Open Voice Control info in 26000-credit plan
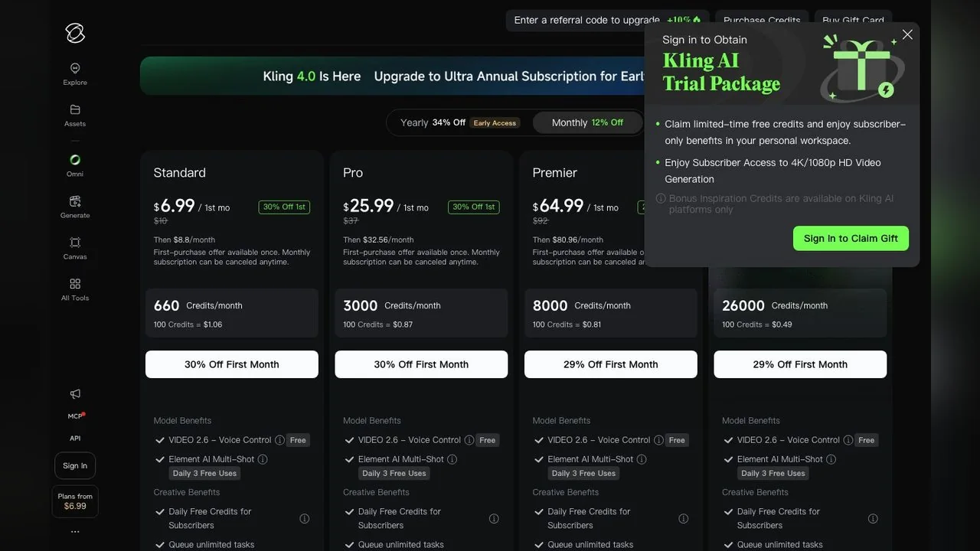This screenshot has width=980, height=551. tap(848, 440)
